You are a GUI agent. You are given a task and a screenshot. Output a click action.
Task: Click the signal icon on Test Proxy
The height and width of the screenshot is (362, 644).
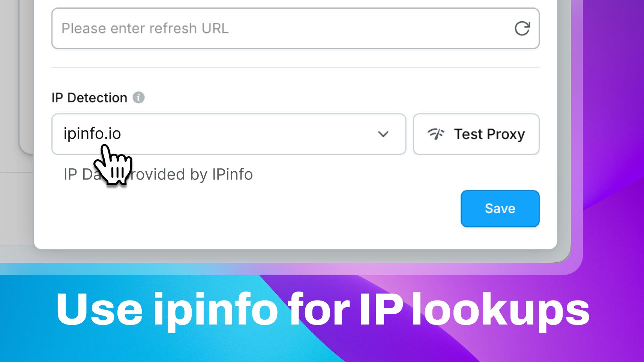(436, 134)
